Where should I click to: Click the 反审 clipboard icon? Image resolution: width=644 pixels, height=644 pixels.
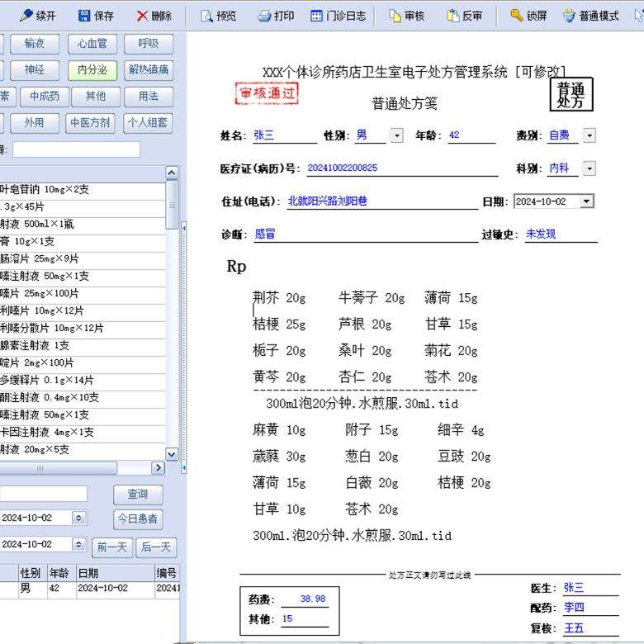[x=452, y=16]
